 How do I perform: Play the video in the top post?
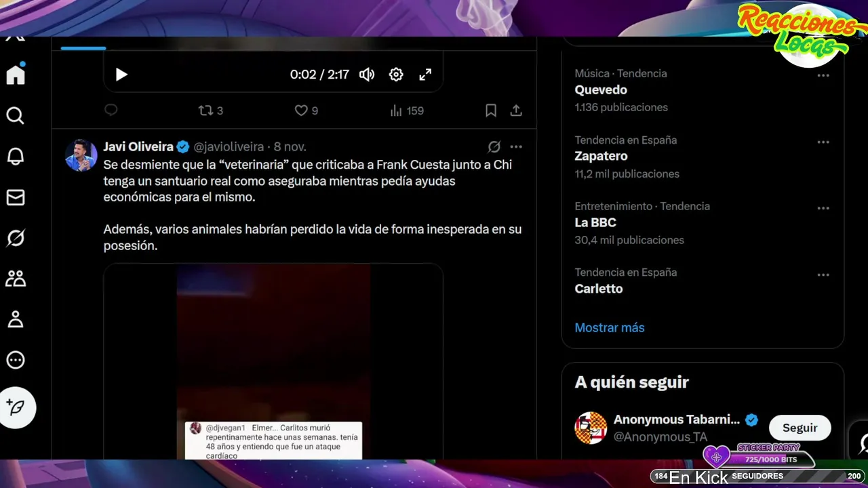point(121,75)
